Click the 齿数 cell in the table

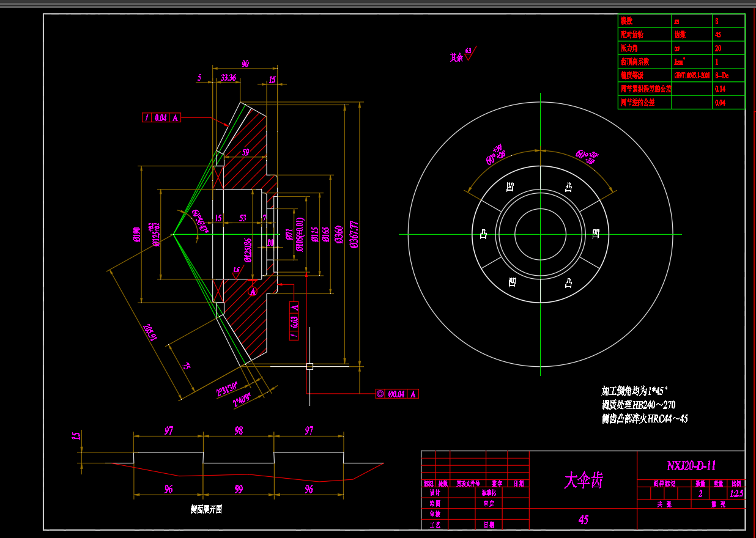pos(680,34)
